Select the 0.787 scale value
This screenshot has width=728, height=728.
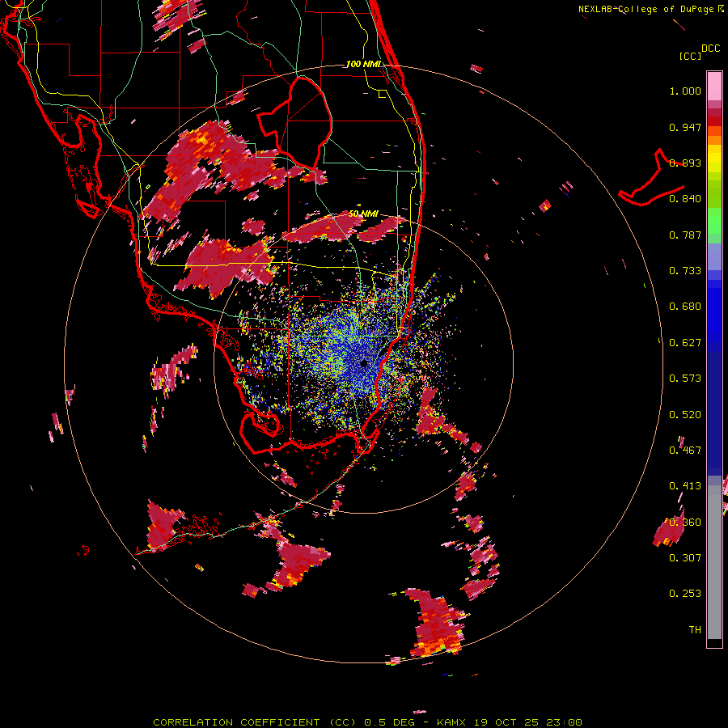(x=685, y=235)
